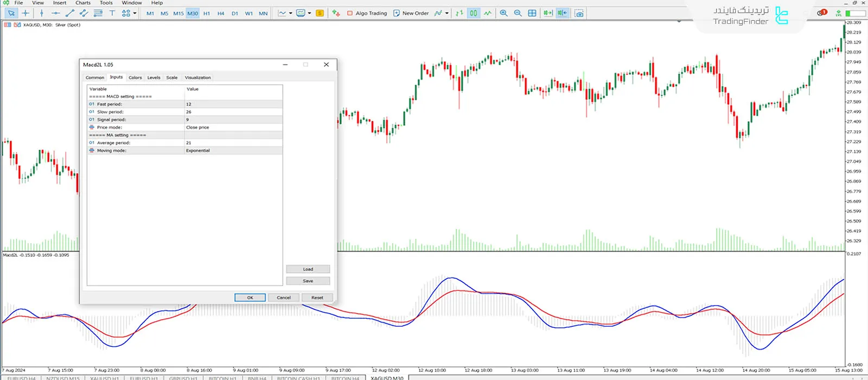Switch chart to M5 timeframe
The width and height of the screenshot is (868, 380).
click(x=164, y=13)
